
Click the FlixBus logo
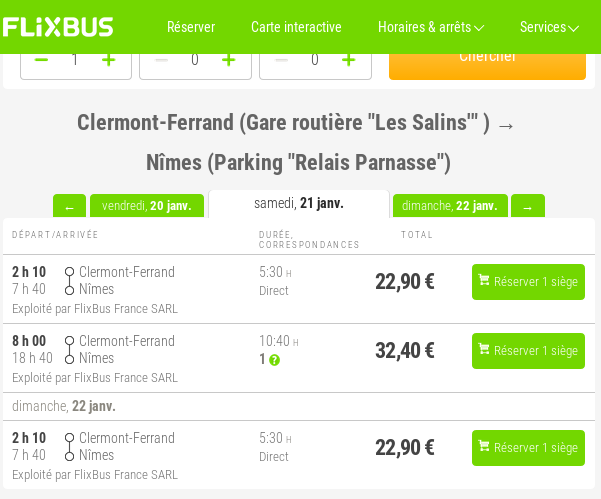coord(58,27)
